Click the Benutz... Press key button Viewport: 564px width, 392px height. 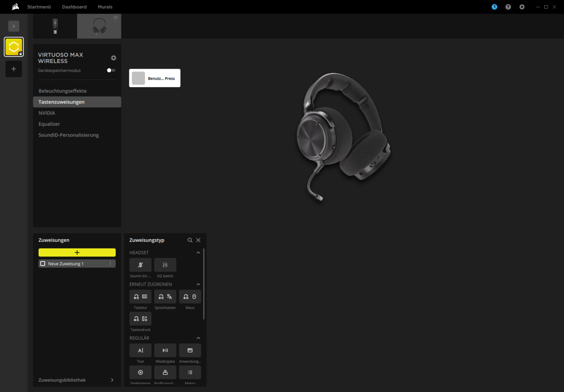pos(155,78)
